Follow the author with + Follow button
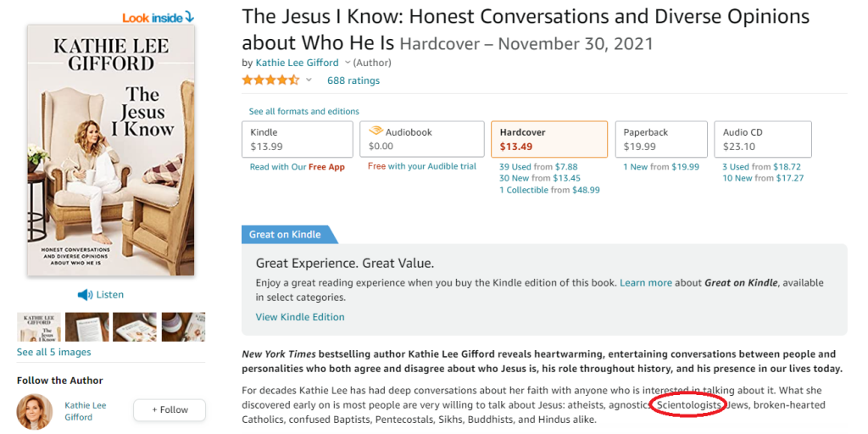Screen dimensions: 868x434 pos(170,410)
